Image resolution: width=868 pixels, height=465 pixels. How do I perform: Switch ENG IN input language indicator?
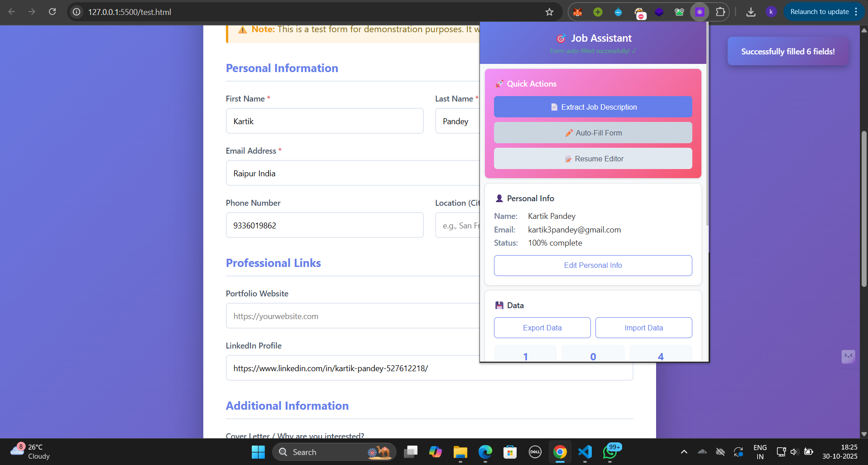[760, 452]
